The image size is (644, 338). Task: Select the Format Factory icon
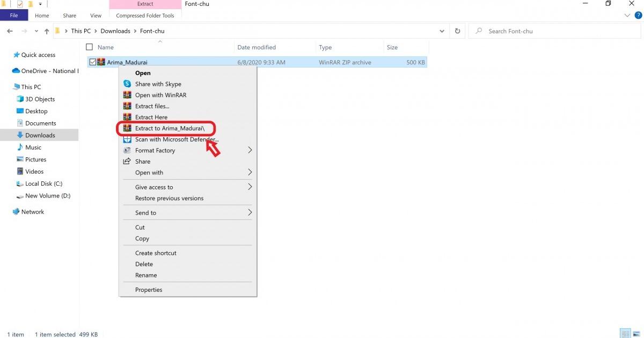click(127, 150)
